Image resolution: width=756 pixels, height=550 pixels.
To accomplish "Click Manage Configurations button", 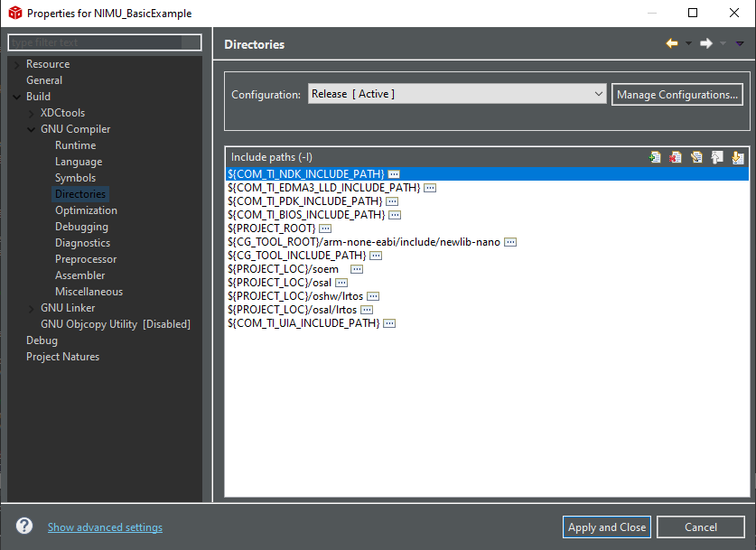I will pos(677,95).
